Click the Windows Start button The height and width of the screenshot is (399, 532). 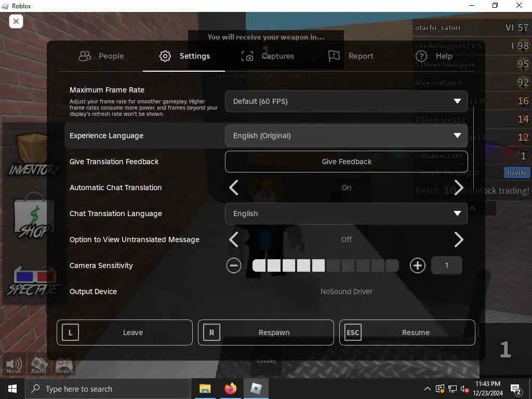pyautogui.click(x=12, y=389)
